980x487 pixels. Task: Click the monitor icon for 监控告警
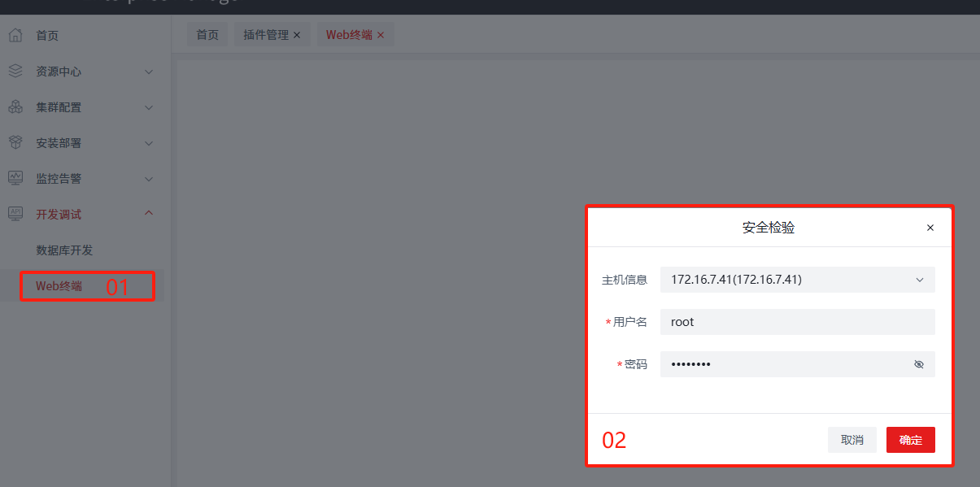15,178
